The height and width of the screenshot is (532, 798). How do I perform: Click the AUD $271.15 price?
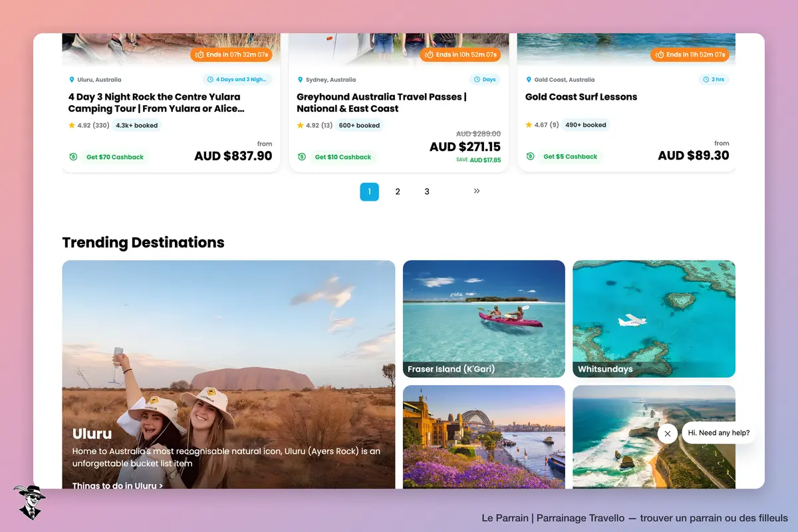[x=465, y=146]
